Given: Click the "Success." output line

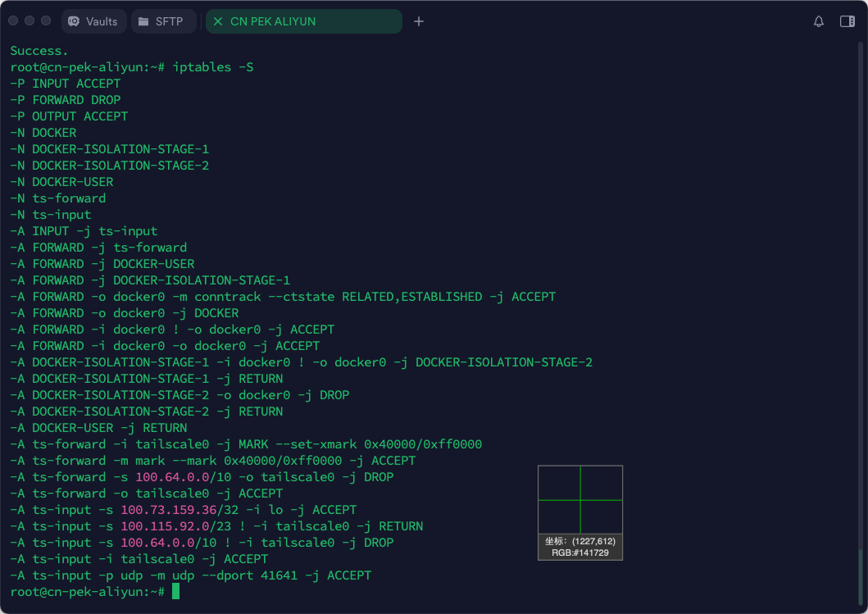Looking at the screenshot, I should pyautogui.click(x=39, y=51).
